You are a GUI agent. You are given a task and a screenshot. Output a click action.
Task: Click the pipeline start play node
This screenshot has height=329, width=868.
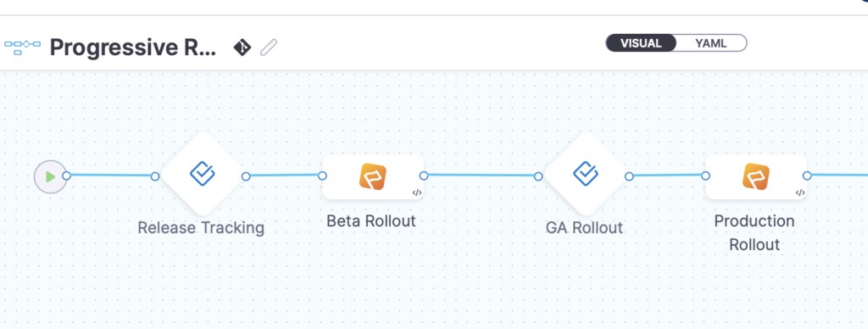tap(50, 176)
